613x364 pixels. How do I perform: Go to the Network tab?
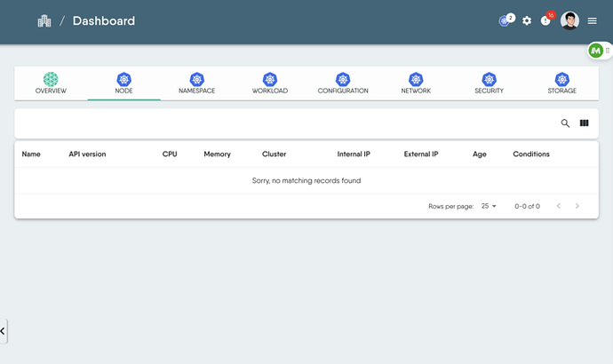(x=416, y=83)
